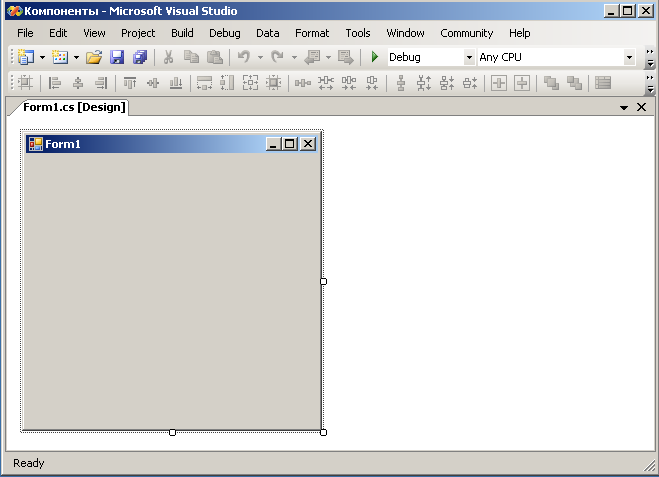Click the Navigate Forward icon
The width and height of the screenshot is (659, 477).
click(346, 57)
